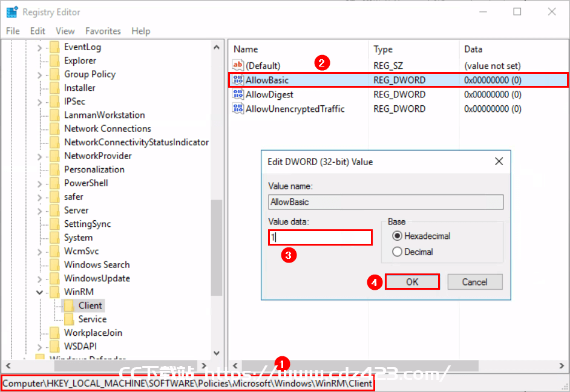Click in the Value data input field

(x=320, y=238)
